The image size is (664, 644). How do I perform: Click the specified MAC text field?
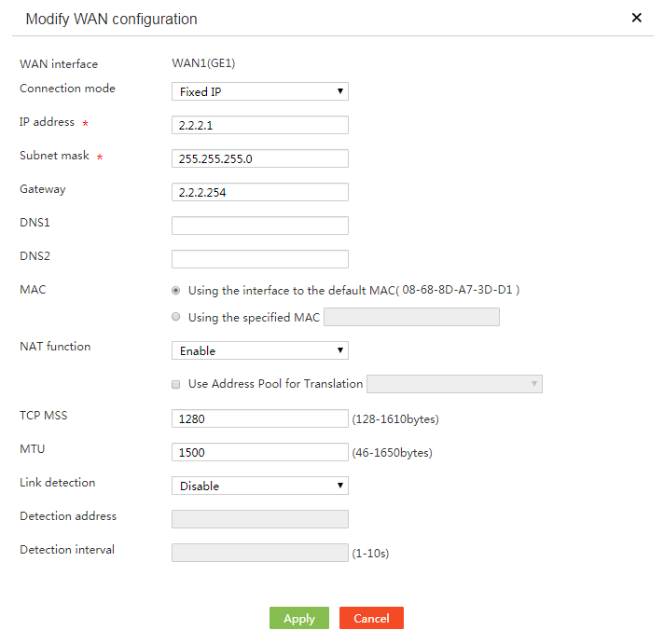click(x=411, y=317)
